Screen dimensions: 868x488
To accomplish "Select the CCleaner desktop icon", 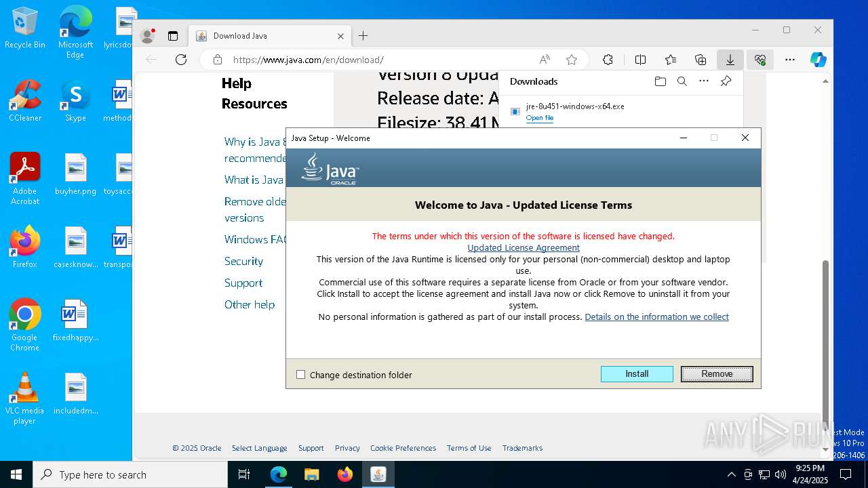I will 25,101.
